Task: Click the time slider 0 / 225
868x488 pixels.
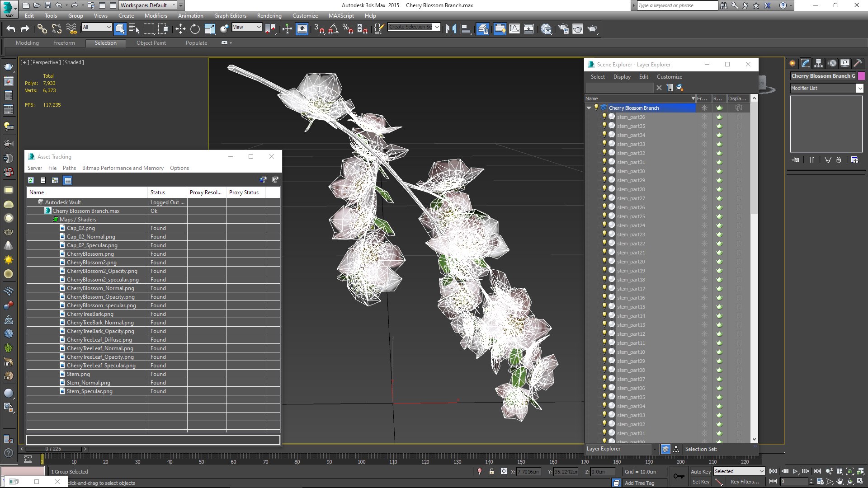Action: click(53, 449)
